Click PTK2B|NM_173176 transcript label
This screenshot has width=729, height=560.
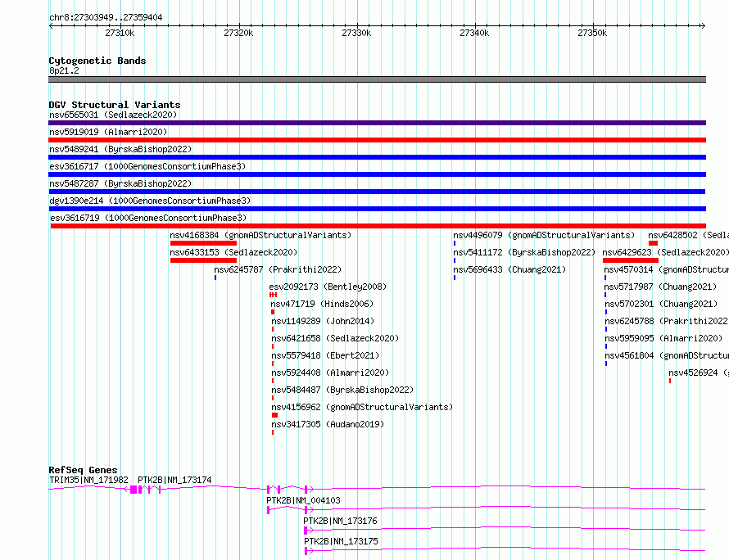[340, 521]
